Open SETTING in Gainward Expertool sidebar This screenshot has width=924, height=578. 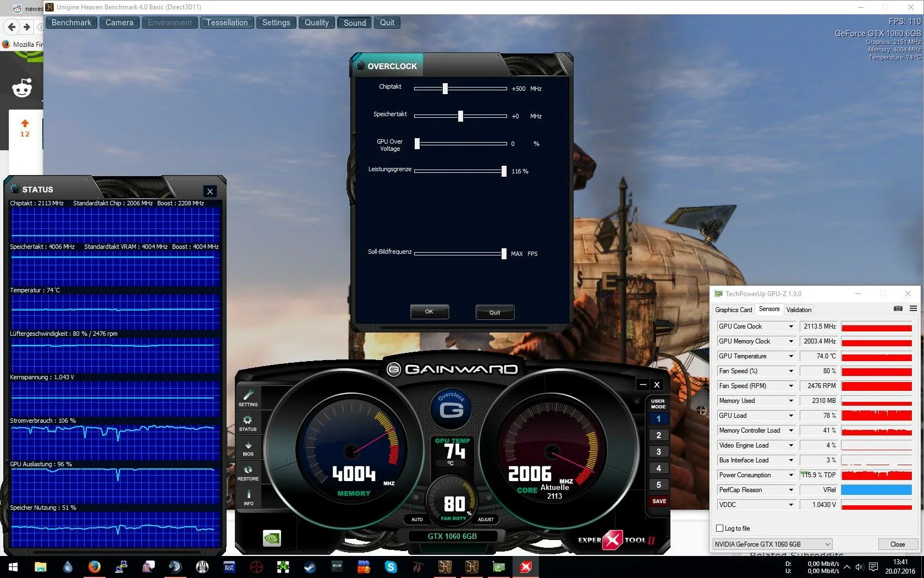coord(248,397)
